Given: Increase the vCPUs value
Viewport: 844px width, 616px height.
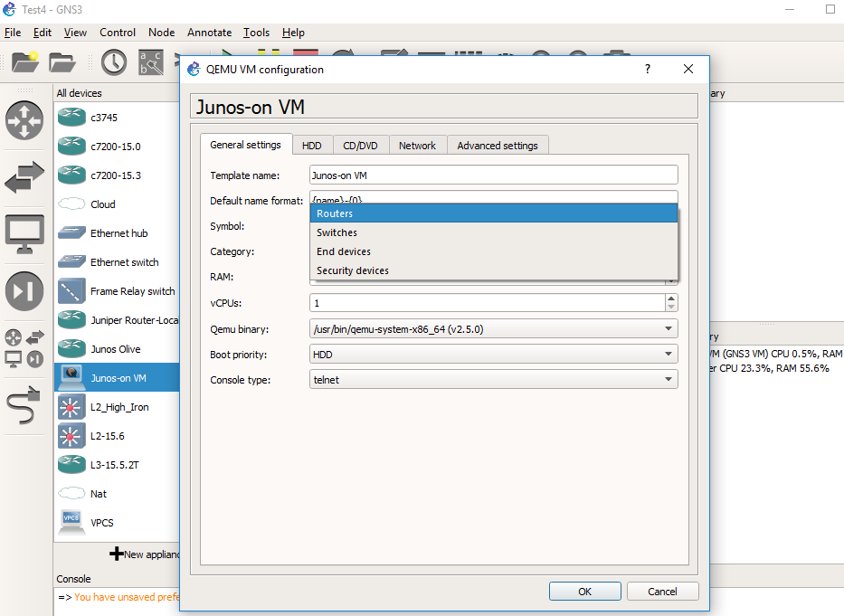Looking at the screenshot, I should point(670,299).
